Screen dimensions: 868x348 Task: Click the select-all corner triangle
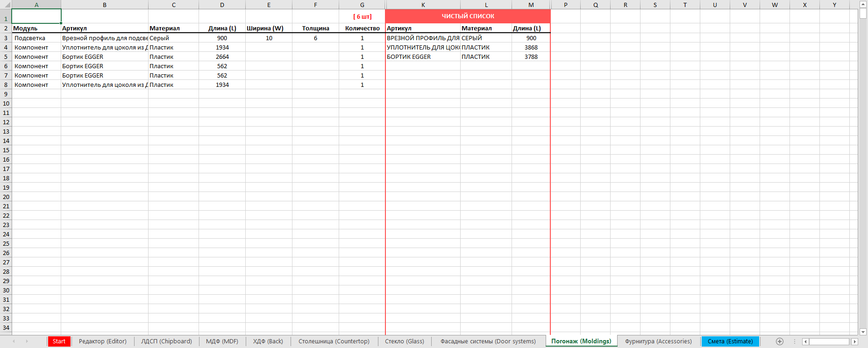pos(6,5)
